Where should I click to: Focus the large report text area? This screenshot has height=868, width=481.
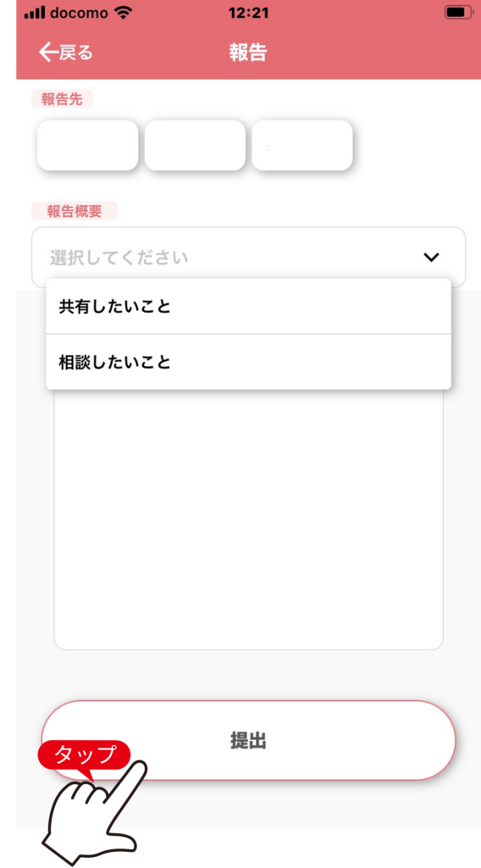pos(248,520)
